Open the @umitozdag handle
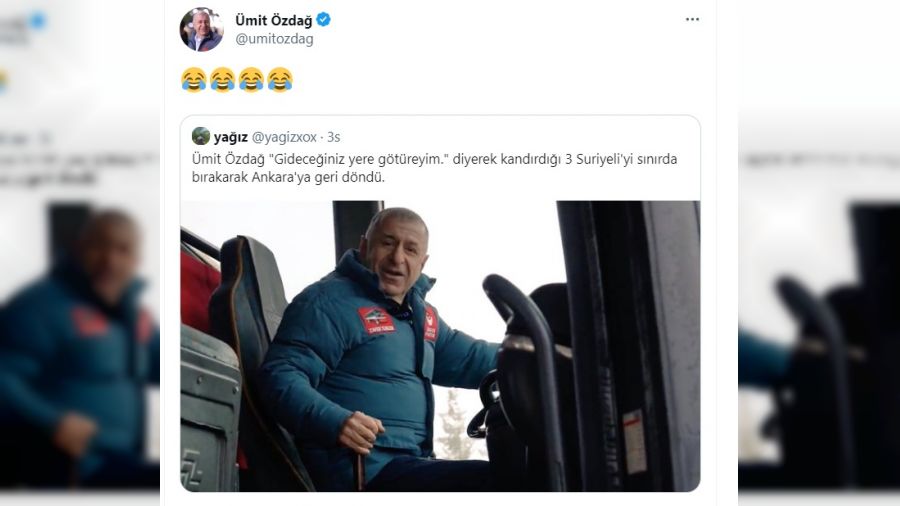 point(274,39)
